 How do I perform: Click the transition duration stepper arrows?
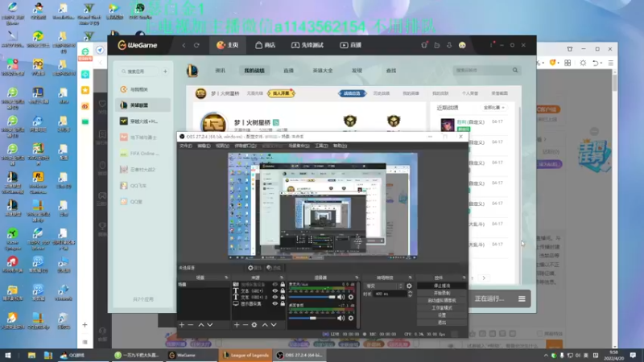[410, 294]
